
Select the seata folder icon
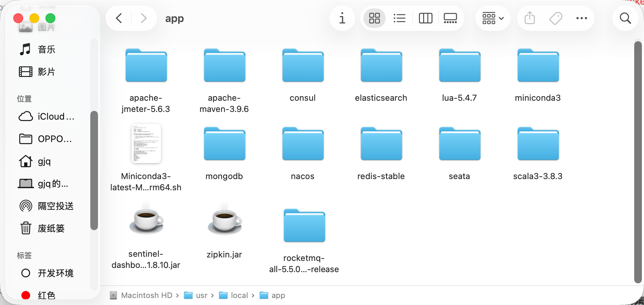(x=460, y=144)
